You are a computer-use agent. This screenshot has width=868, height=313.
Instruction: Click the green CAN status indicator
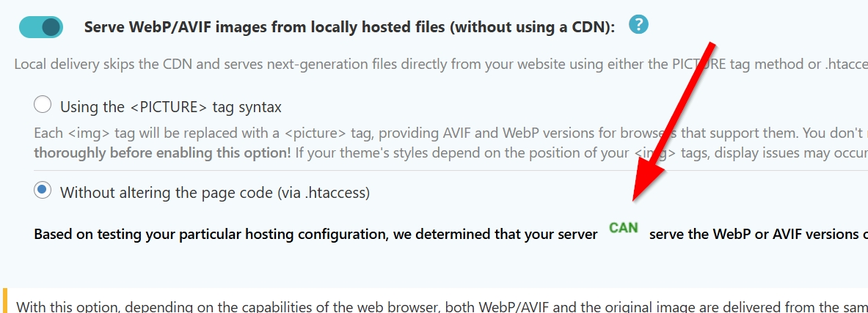point(624,228)
